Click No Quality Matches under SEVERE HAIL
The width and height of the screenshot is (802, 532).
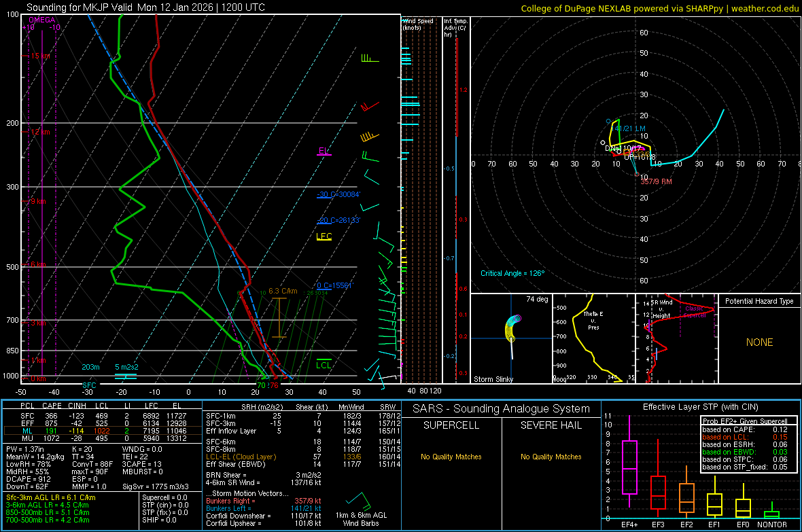tap(551, 457)
